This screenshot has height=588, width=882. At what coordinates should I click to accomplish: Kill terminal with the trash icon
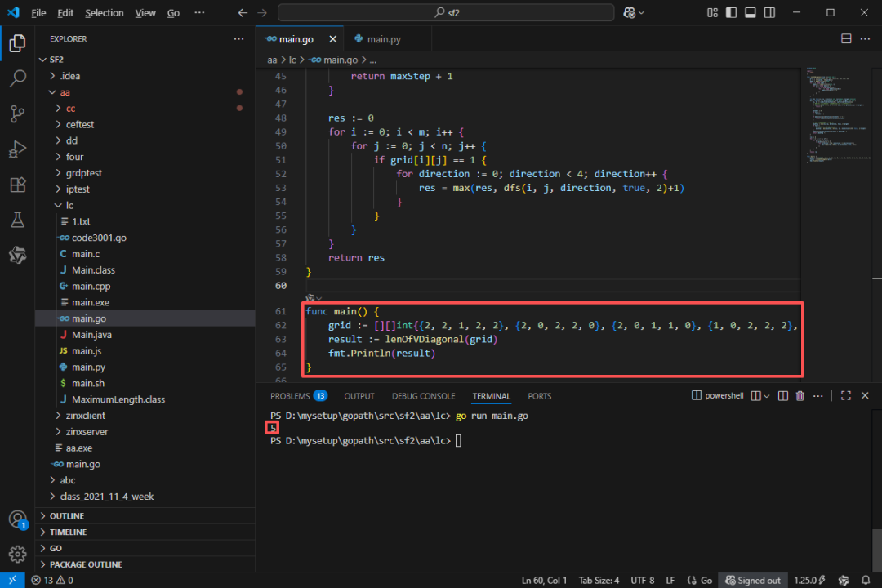800,396
